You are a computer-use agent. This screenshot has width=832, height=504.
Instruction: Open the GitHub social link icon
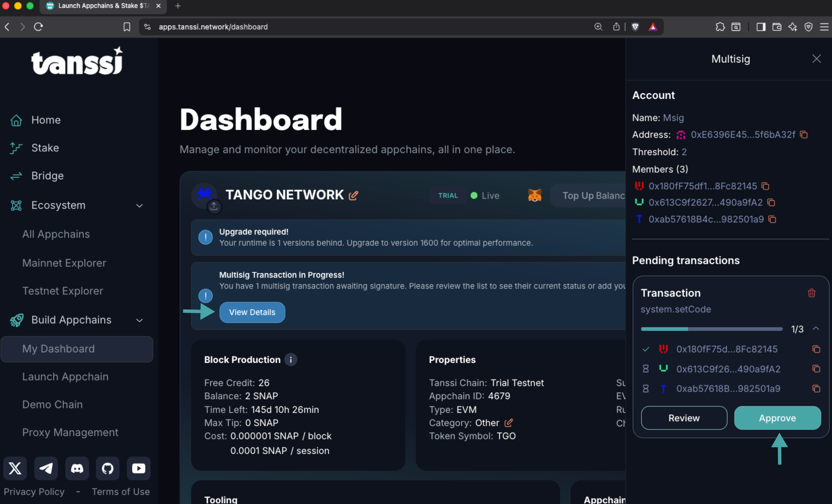[x=108, y=468]
